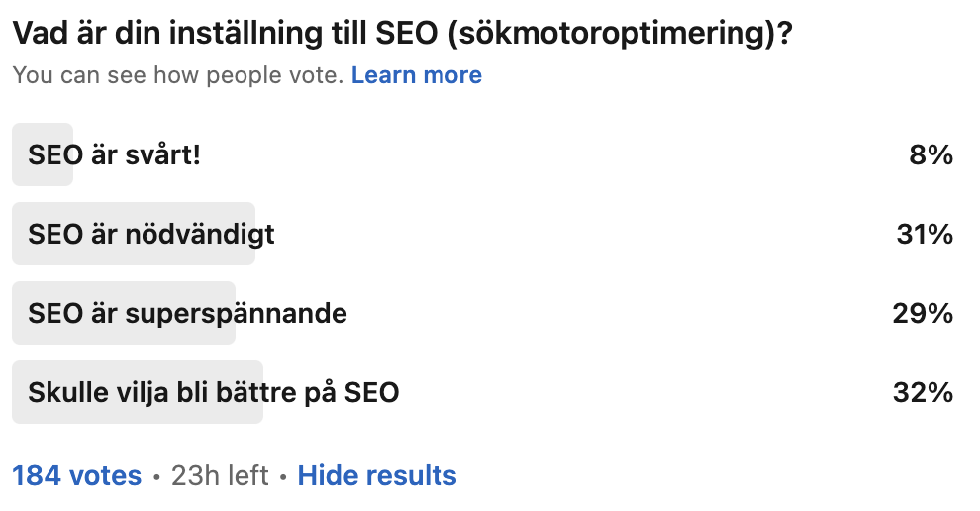Click left edge of 'Skulle vilja bli bättre' bar
Viewport: 980px width, 511px height.
pyautogui.click(x=20, y=393)
